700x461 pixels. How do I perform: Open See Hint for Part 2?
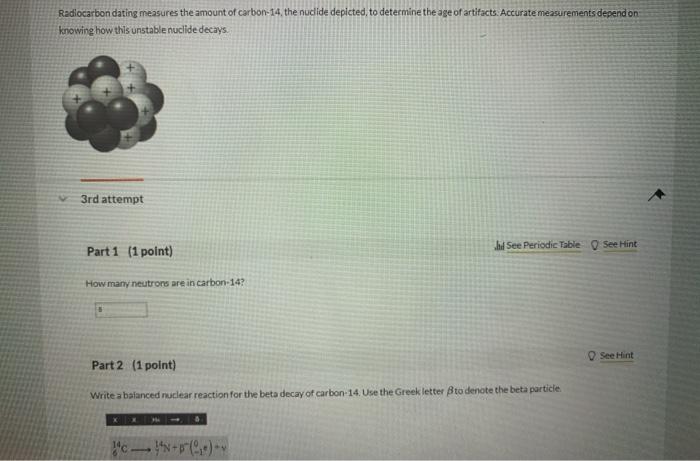616,355
